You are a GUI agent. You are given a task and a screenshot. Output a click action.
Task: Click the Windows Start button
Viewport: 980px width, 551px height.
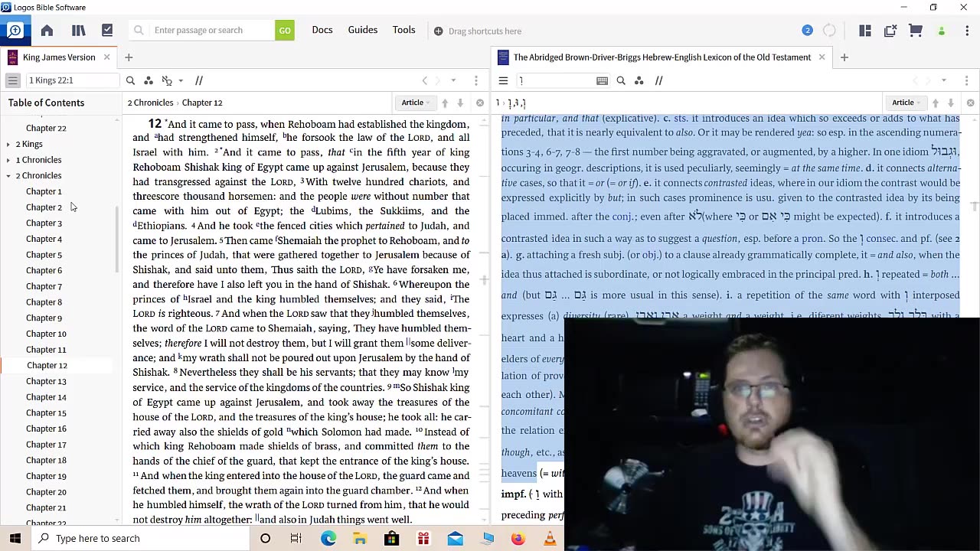(15, 538)
